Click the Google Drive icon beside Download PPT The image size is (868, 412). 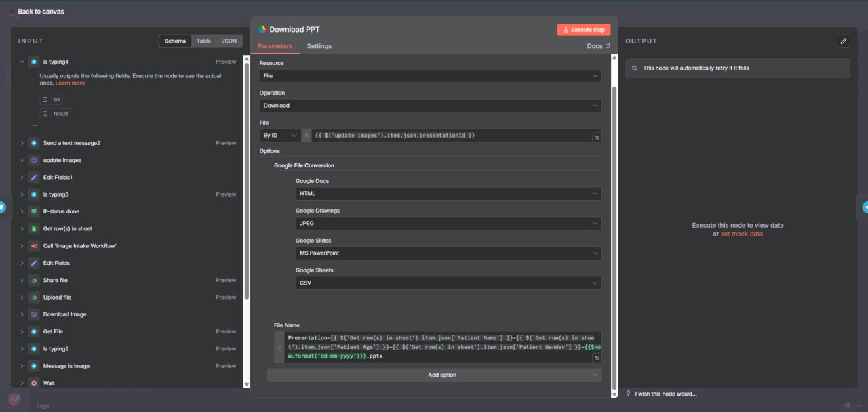coord(262,30)
